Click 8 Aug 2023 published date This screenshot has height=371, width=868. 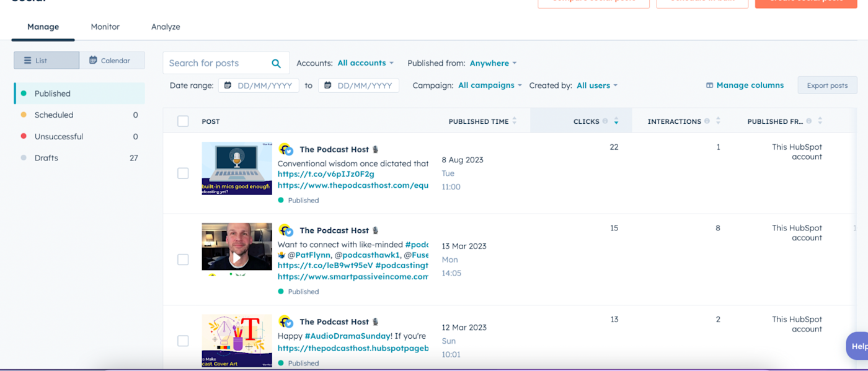pyautogui.click(x=463, y=160)
